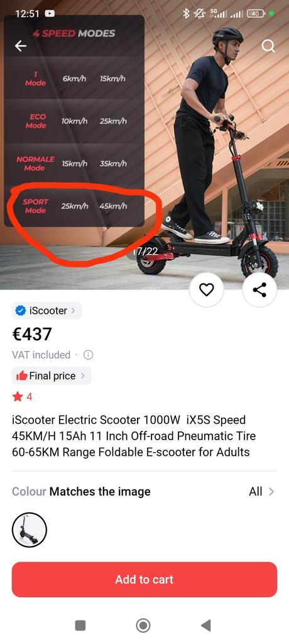Image resolution: width=289 pixels, height=644 pixels.
Task: Add item to wishlist with heart icon
Action: point(207,290)
